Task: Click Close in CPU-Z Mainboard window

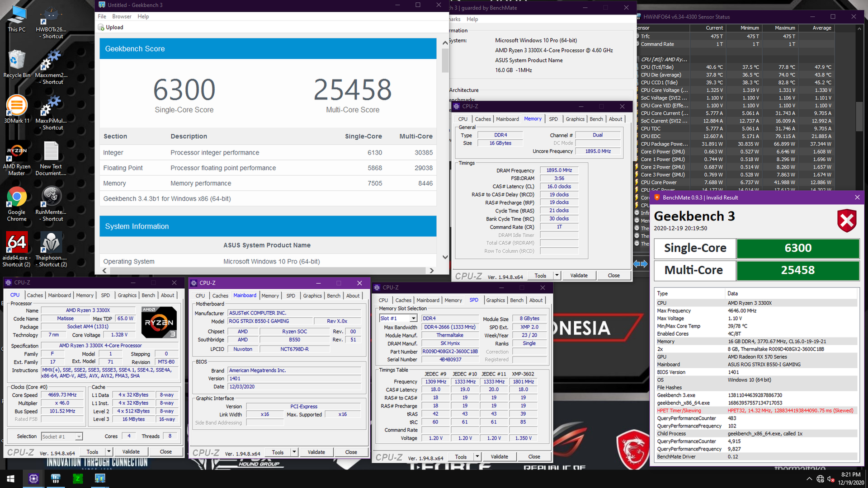Action: [x=351, y=452]
